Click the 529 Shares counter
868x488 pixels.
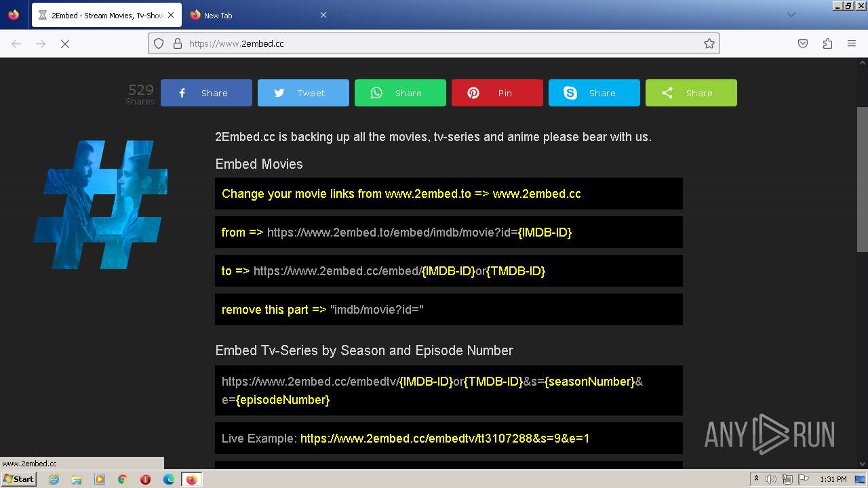coord(140,94)
